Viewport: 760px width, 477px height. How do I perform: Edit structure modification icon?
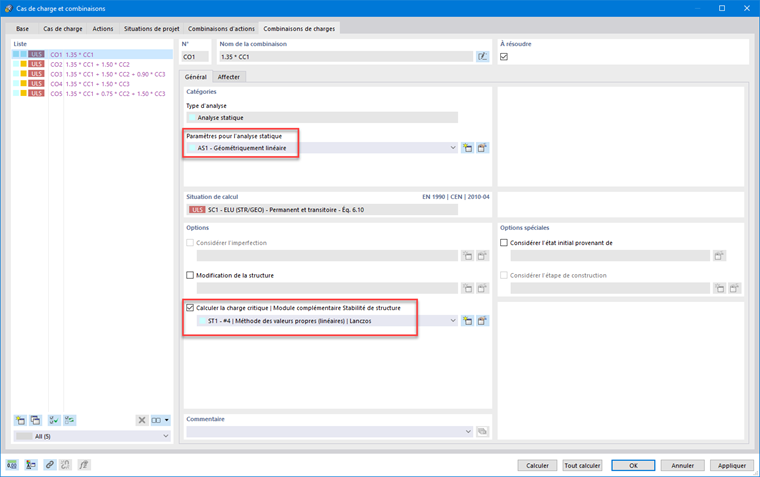pyautogui.click(x=482, y=288)
